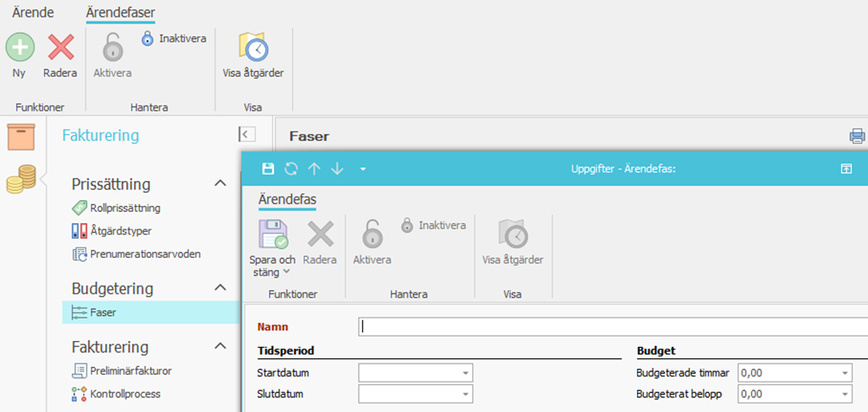Open the Startdatum dropdown
Viewport: 868px width, 412px height.
466,373
